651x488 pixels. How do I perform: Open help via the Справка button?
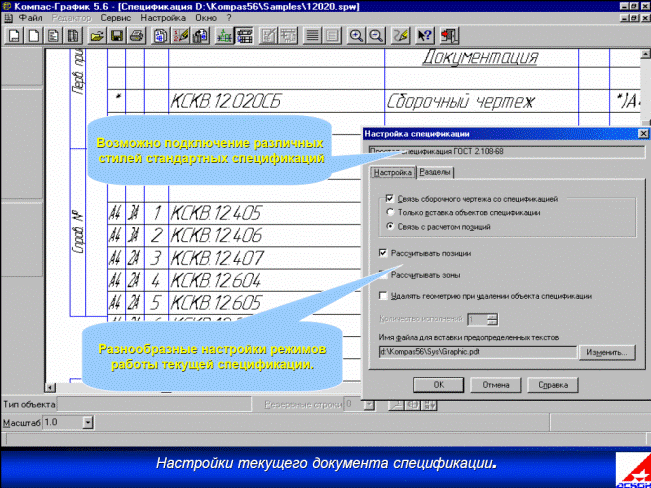pyautogui.click(x=553, y=385)
